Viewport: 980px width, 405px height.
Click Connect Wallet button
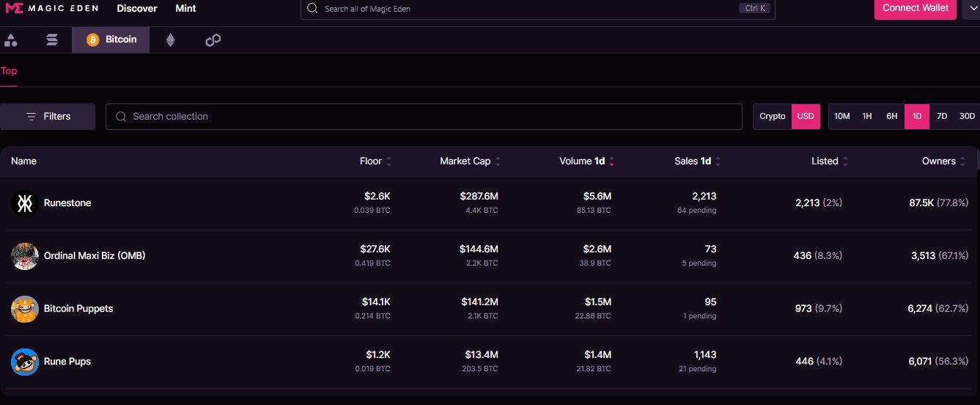[915, 8]
